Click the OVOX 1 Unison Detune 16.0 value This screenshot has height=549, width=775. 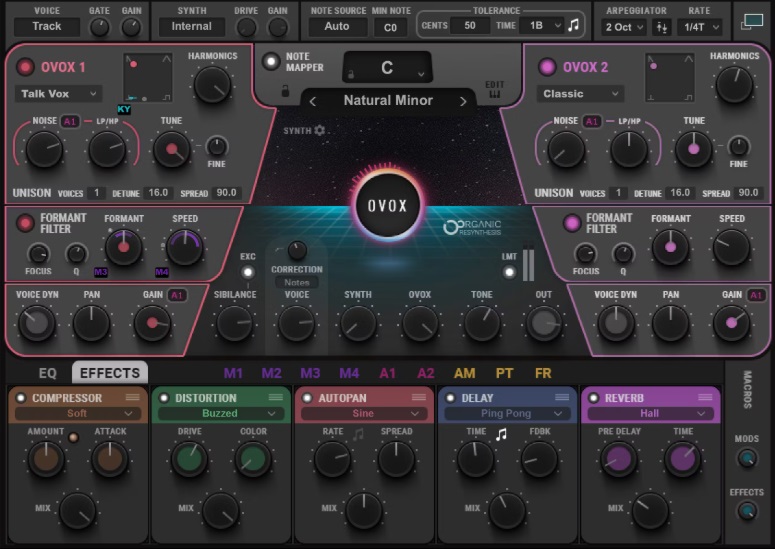pyautogui.click(x=158, y=193)
